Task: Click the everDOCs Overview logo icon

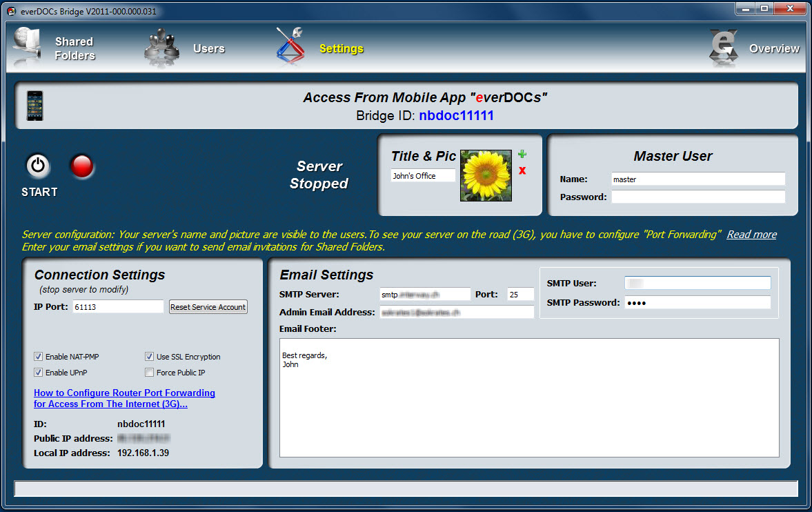Action: pos(724,48)
